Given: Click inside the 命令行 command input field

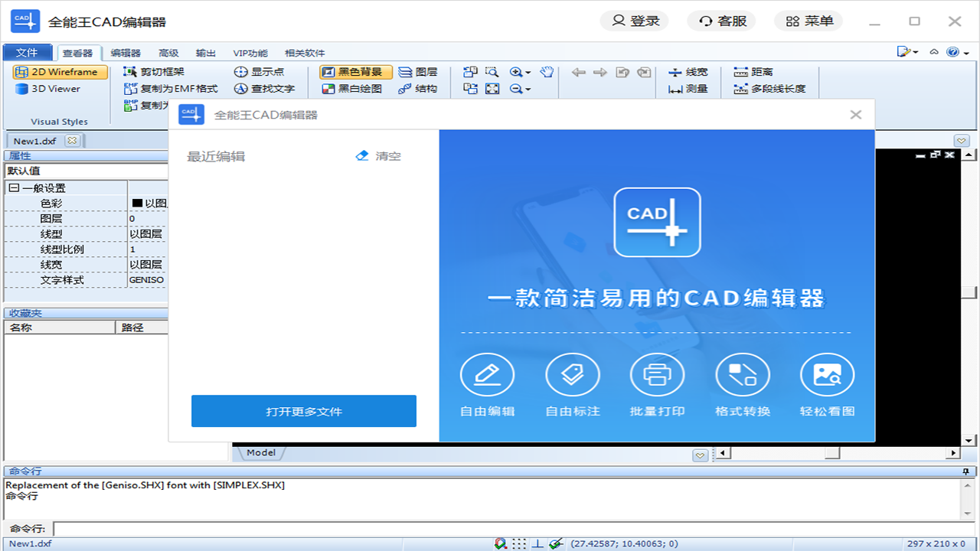Looking at the screenshot, I should coord(306,528).
